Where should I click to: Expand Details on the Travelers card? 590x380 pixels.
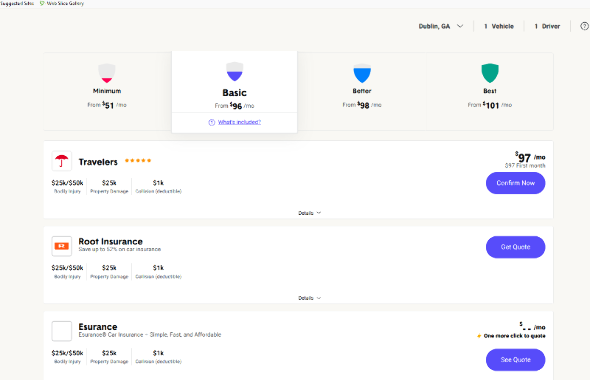click(x=309, y=213)
